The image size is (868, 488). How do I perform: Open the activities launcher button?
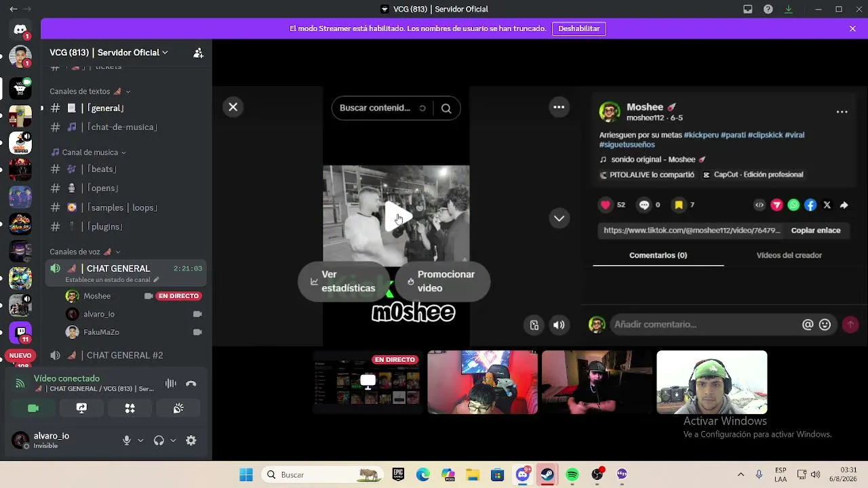[130, 408]
